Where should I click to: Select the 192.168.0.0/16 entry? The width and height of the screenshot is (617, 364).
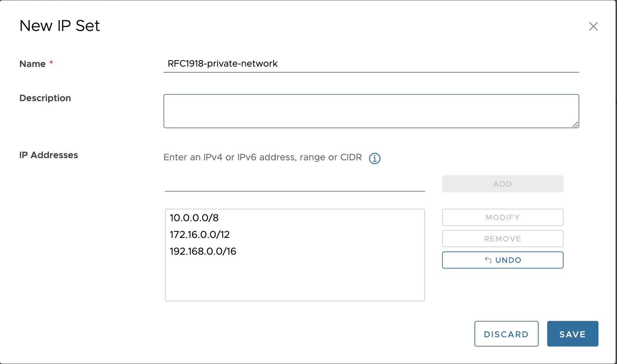[295, 251]
